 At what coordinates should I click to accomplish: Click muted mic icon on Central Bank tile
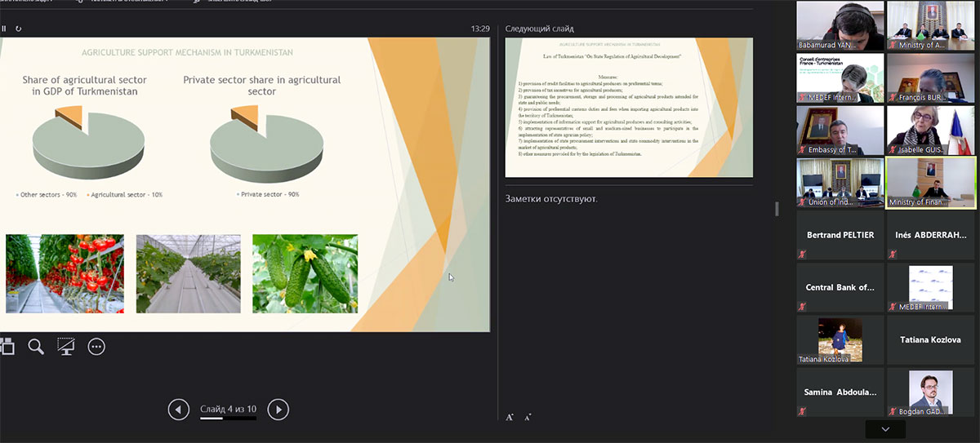pos(802,307)
